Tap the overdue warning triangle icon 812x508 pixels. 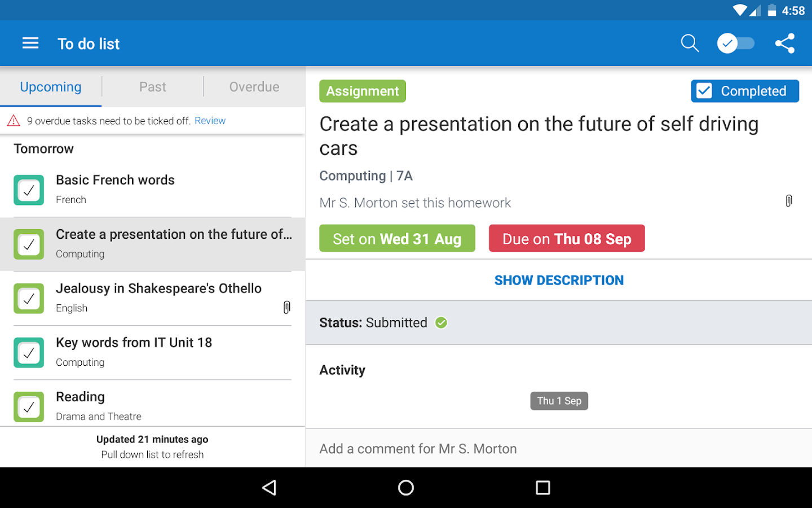pos(14,121)
